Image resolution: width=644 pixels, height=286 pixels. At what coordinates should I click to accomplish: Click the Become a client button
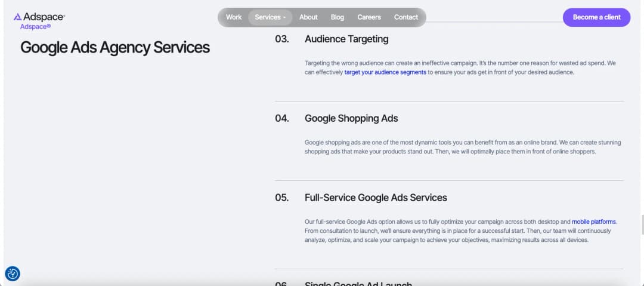(596, 17)
